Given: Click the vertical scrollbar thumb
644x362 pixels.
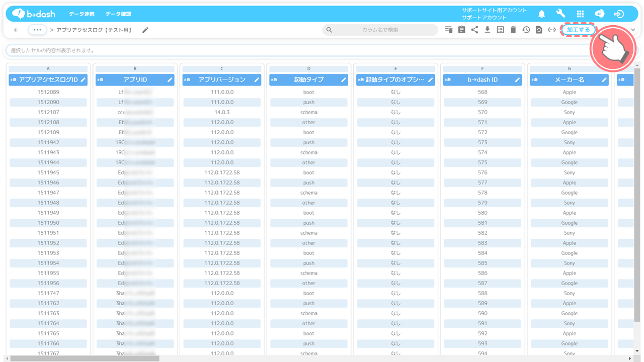Looking at the screenshot, I should pos(637,196).
